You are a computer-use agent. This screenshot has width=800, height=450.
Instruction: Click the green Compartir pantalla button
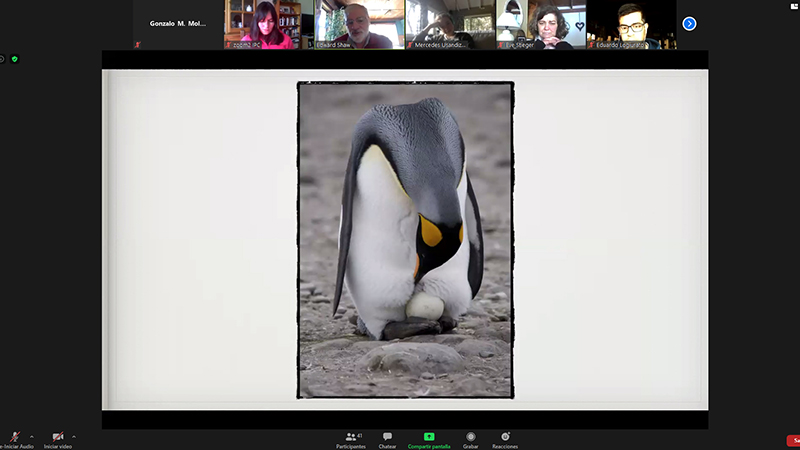click(x=429, y=439)
